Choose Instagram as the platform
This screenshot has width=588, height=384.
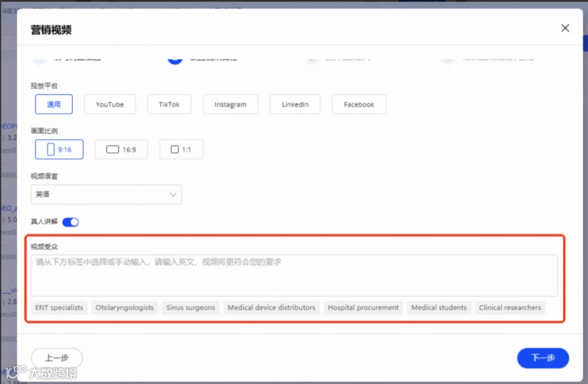click(x=230, y=104)
